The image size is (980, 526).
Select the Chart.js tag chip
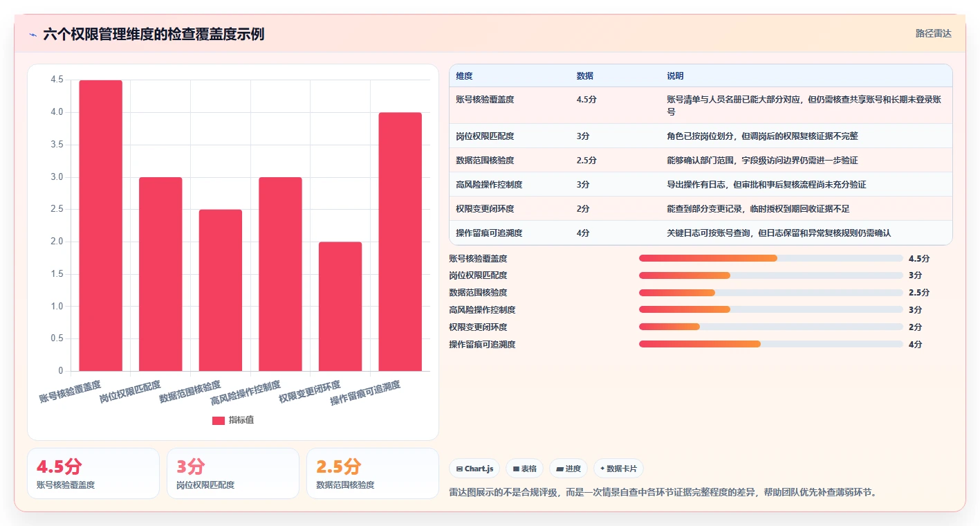474,469
